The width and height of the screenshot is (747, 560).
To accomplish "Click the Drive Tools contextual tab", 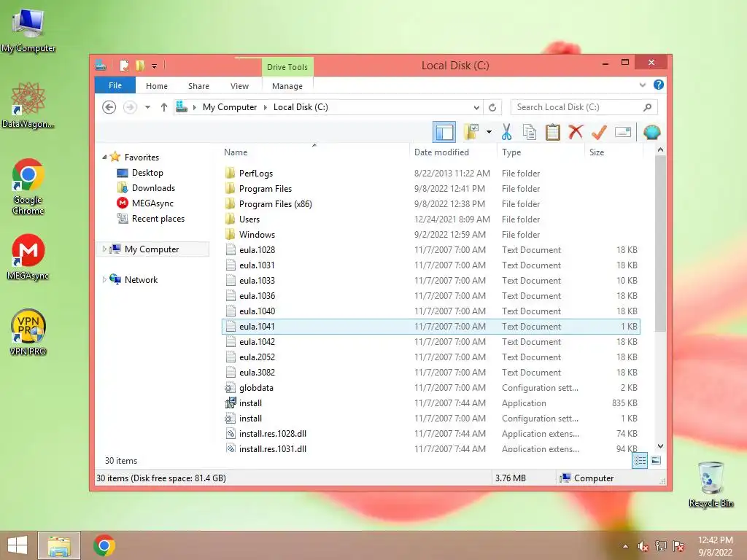I will pyautogui.click(x=287, y=67).
